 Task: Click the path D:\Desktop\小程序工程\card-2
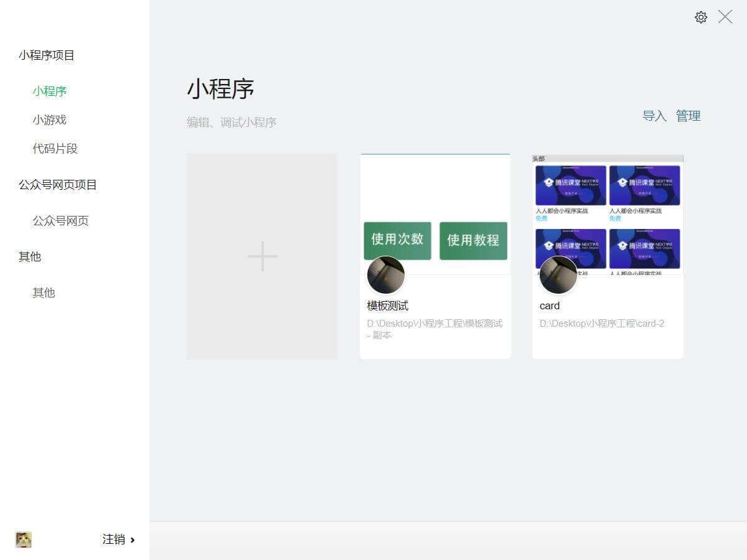602,324
